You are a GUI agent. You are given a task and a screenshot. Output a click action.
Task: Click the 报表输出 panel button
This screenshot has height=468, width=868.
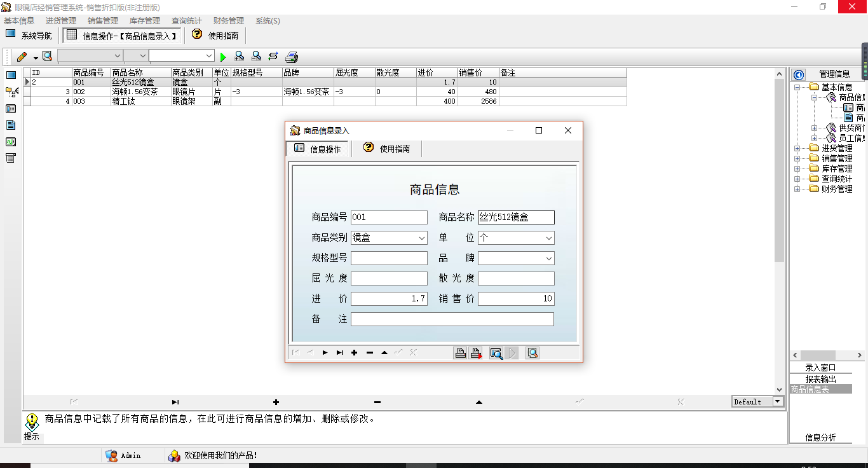click(x=820, y=379)
